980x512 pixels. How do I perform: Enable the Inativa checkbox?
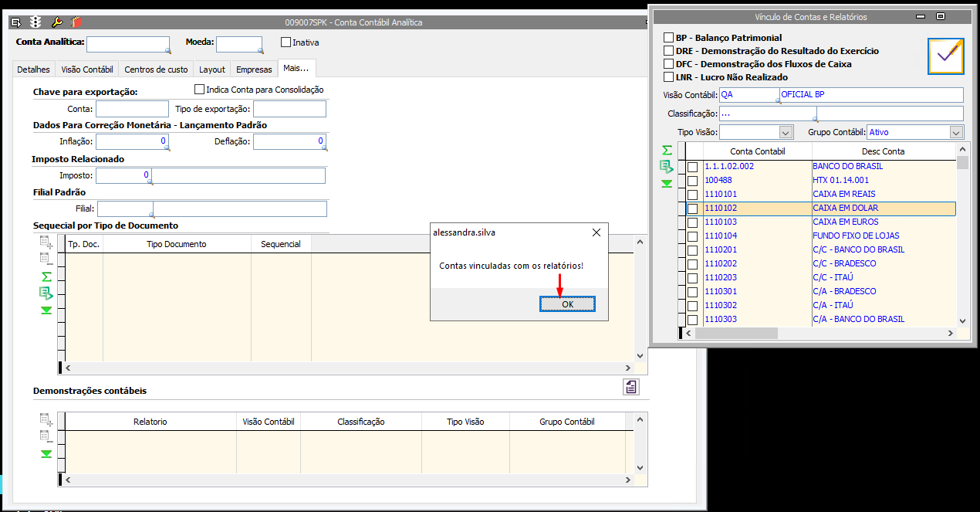tap(286, 42)
